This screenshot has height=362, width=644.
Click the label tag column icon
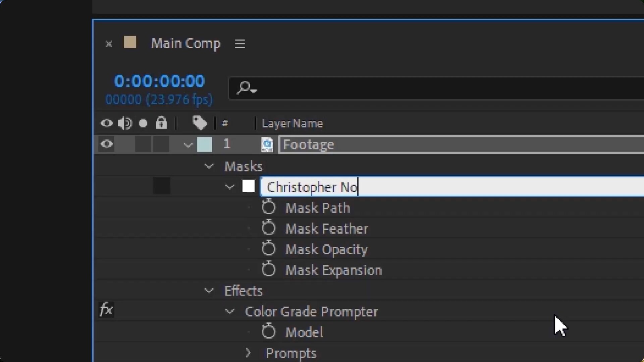point(200,123)
